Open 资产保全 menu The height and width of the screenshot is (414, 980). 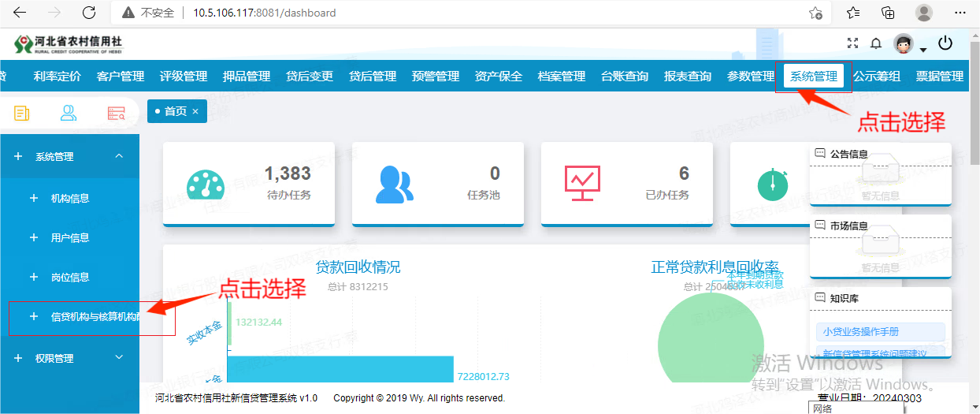[x=499, y=76]
